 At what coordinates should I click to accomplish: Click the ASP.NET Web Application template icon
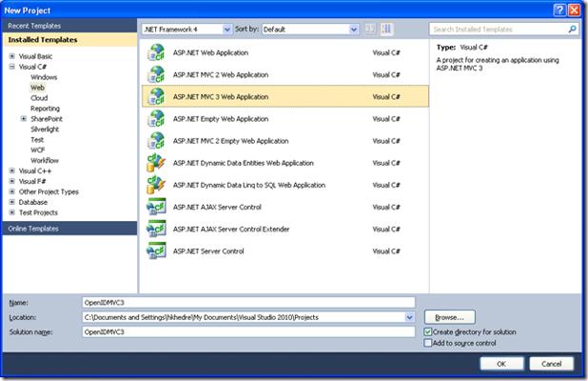[x=156, y=51]
